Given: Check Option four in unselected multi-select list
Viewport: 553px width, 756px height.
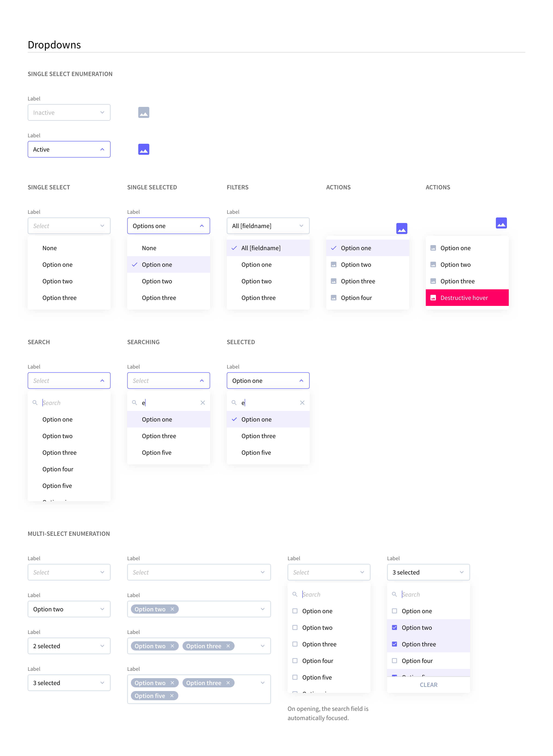Looking at the screenshot, I should tap(295, 661).
